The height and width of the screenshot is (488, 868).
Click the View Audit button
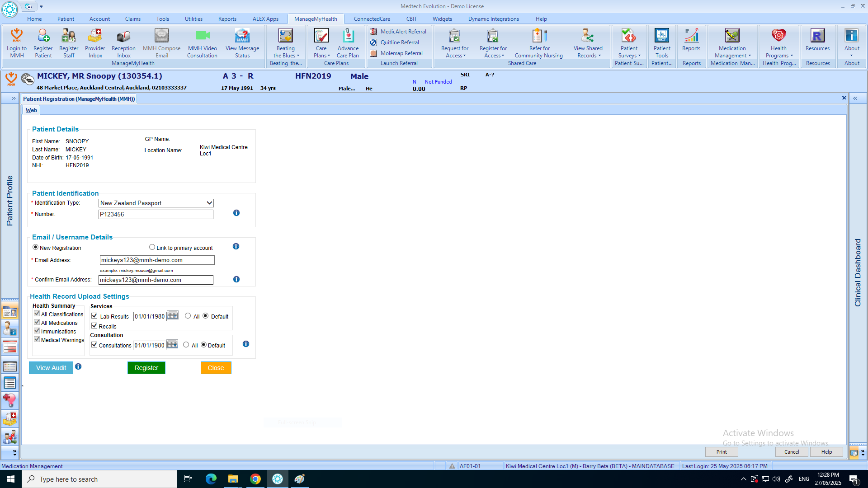51,368
